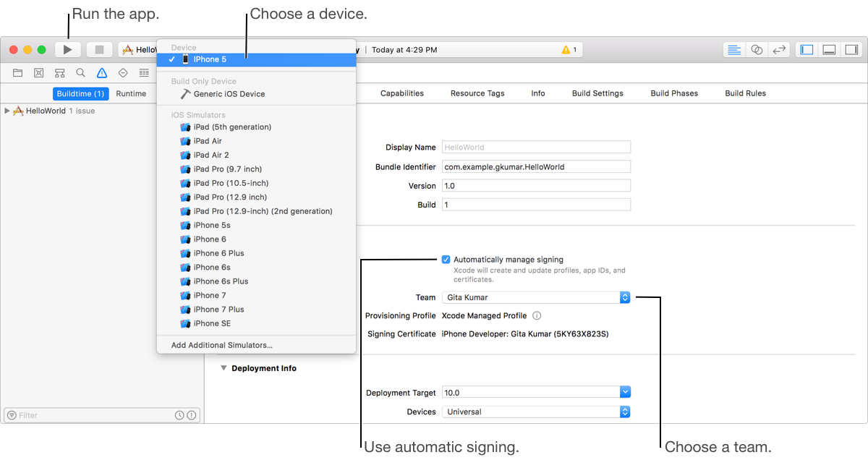Choose iPhone 7 simulator
Screen dimensions: 868x460
coord(256,295)
